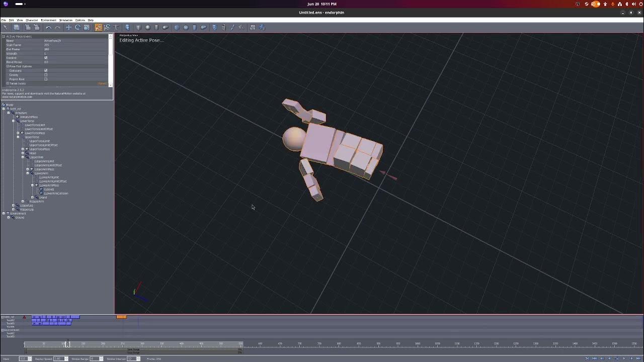Toggle the Gravity checkbox
This screenshot has width=644, height=362.
pos(46,75)
